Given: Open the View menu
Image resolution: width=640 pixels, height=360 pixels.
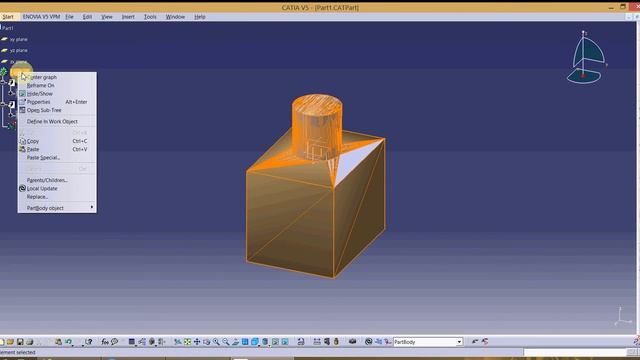Looking at the screenshot, I should [x=107, y=17].
